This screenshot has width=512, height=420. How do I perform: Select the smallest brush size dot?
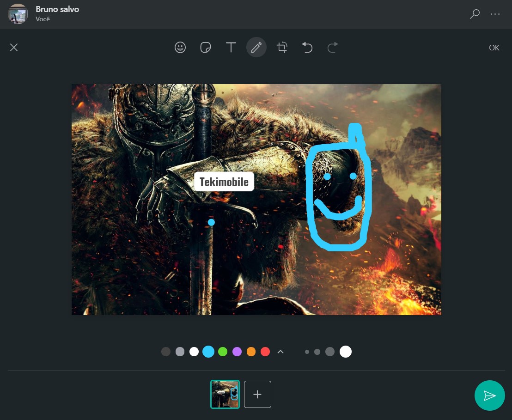click(307, 352)
